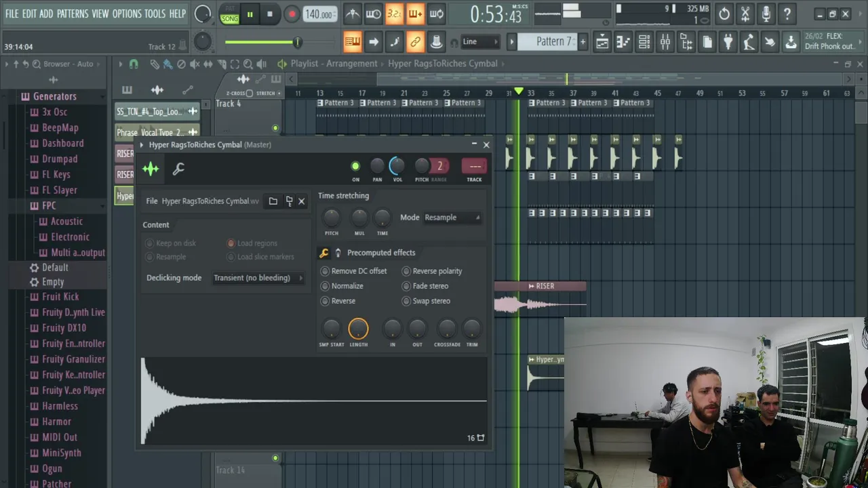Image resolution: width=868 pixels, height=488 pixels.
Task: Toggle the metronome icon
Action: pos(353,14)
